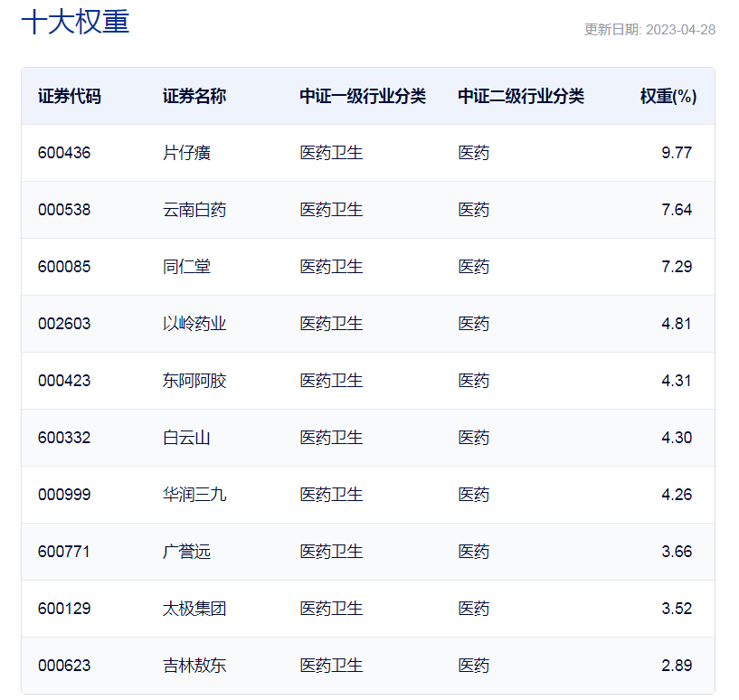Click the weight value 4.26
739x700 pixels.
pos(677,495)
